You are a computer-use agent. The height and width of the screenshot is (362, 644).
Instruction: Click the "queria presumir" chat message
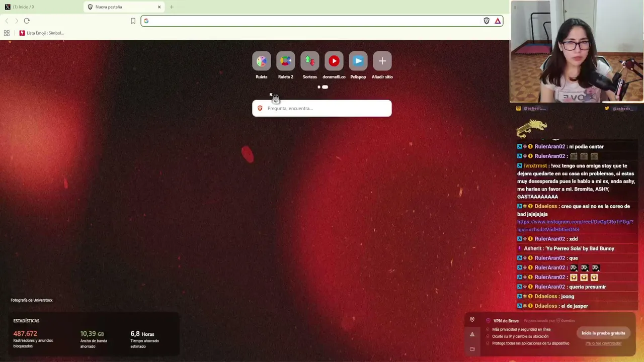pos(588,287)
